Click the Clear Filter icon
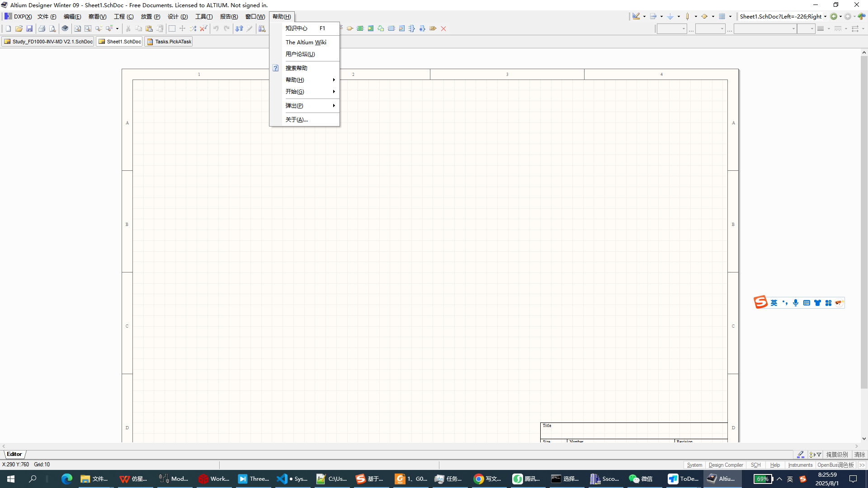868x488 pixels. (x=203, y=28)
